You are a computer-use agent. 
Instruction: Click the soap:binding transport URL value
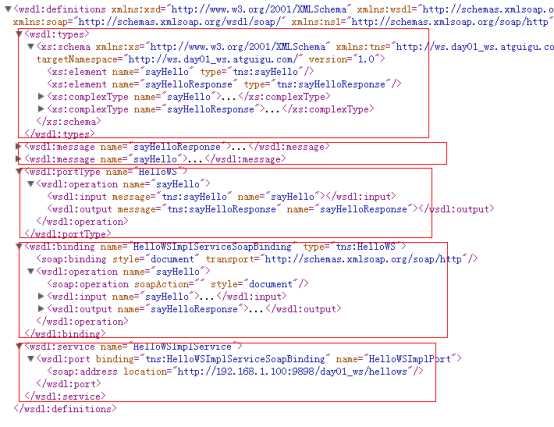click(x=363, y=259)
